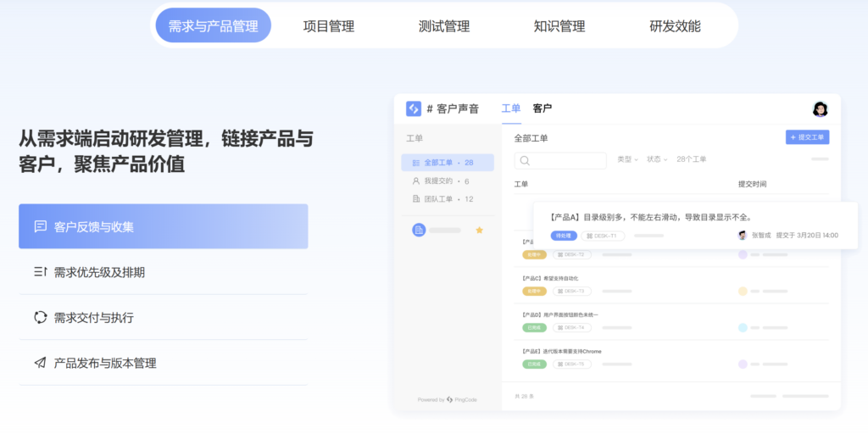Select the 需求与产品管理 tab
The height and width of the screenshot is (434, 868).
[213, 25]
